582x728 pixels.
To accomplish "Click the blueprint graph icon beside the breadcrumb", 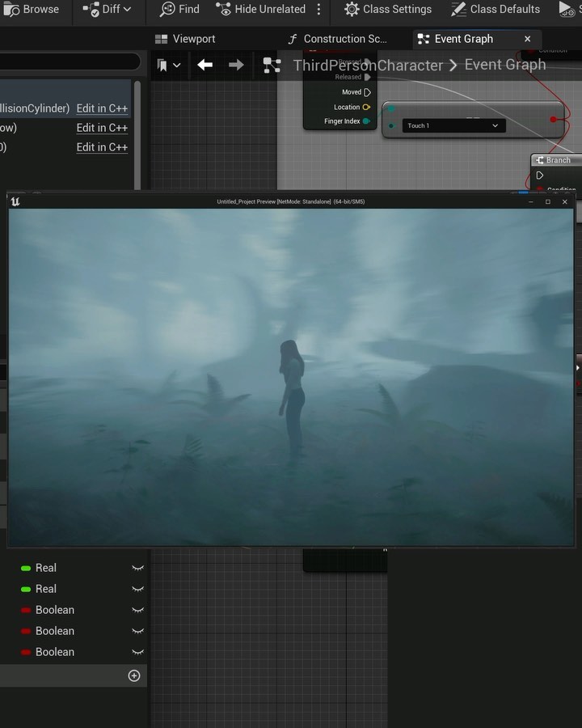I will 272,66.
